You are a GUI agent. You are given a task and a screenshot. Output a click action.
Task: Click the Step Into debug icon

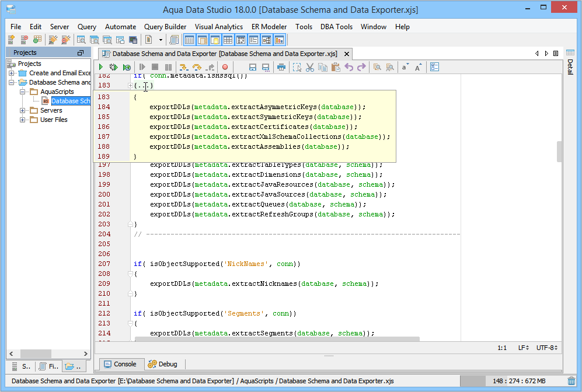tap(183, 67)
